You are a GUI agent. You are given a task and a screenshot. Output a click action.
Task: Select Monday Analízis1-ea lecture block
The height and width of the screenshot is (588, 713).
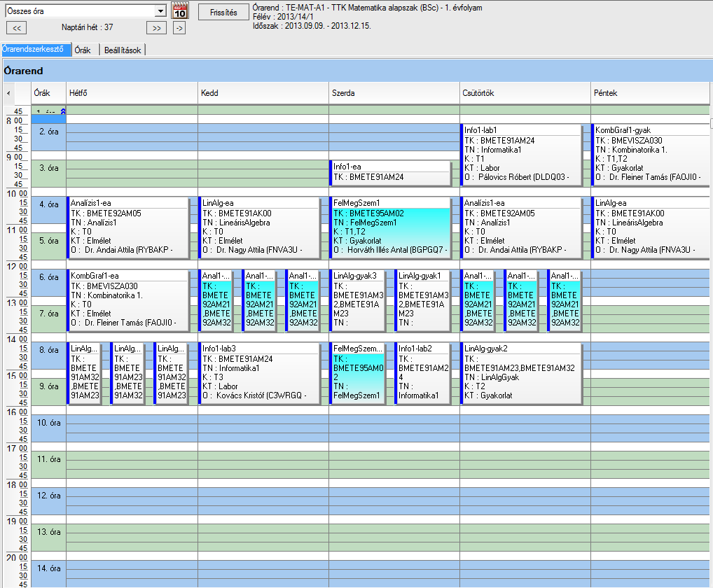tap(128, 227)
